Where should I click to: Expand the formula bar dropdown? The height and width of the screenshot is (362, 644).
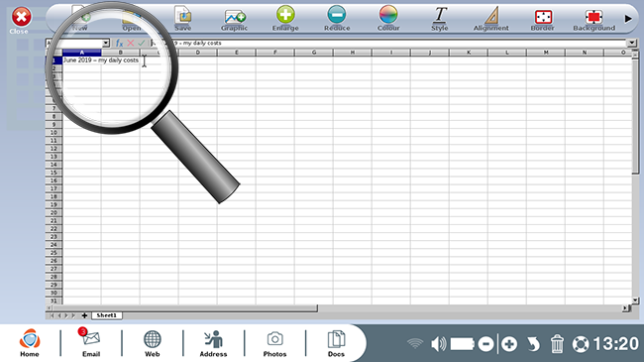pyautogui.click(x=632, y=43)
